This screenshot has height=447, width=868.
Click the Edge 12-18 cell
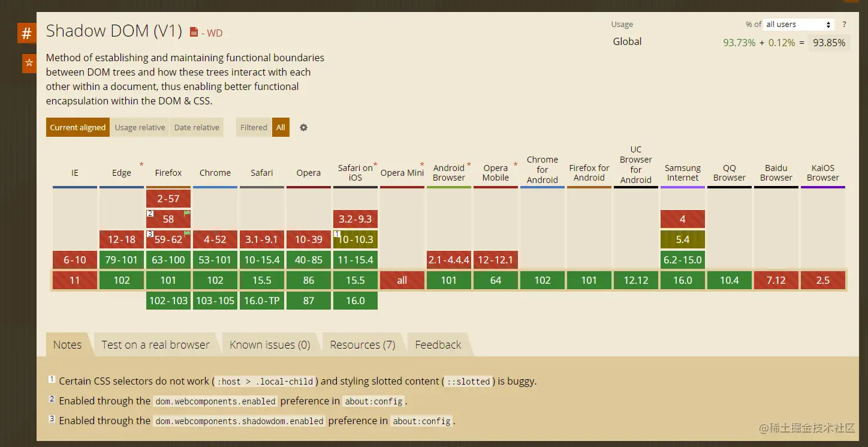pyautogui.click(x=122, y=239)
